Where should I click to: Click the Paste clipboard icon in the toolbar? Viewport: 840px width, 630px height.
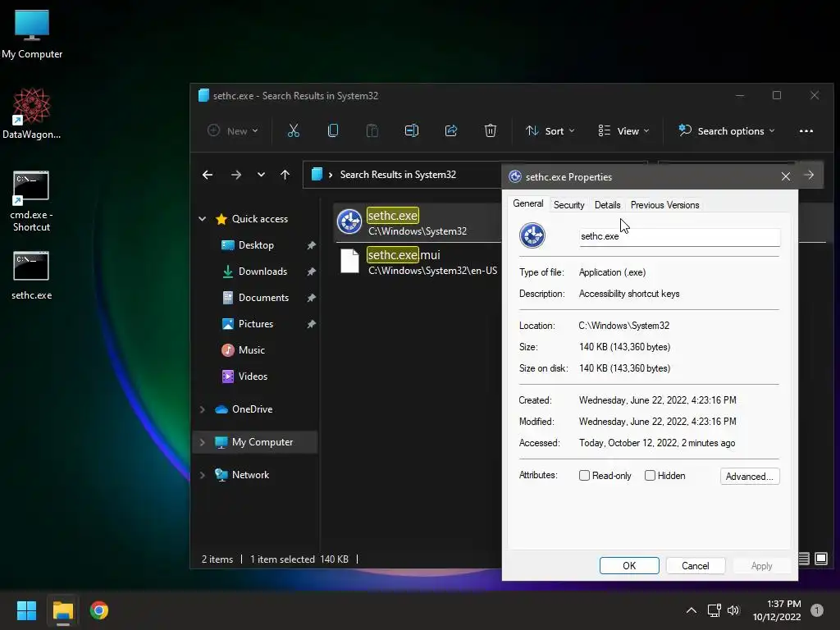[372, 130]
